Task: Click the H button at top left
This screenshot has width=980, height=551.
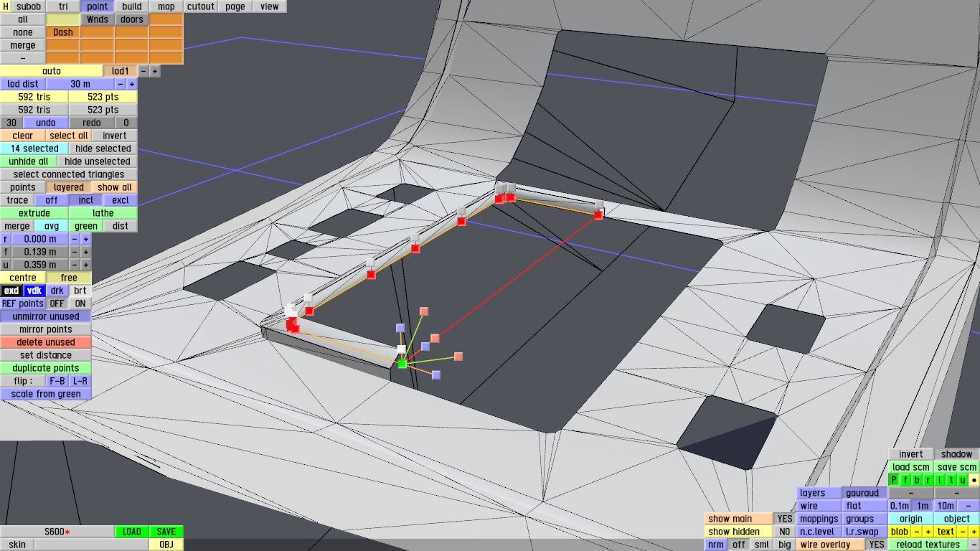Action: pyautogui.click(x=6, y=6)
